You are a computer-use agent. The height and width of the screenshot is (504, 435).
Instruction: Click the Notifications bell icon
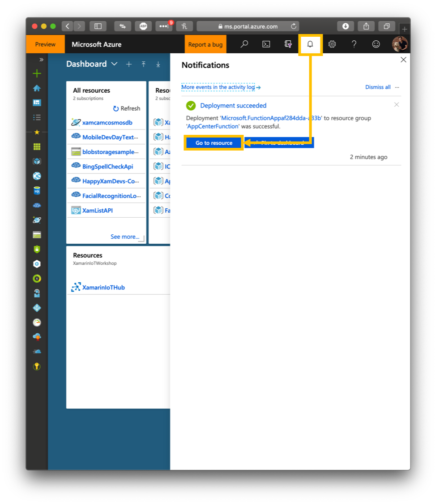point(310,44)
